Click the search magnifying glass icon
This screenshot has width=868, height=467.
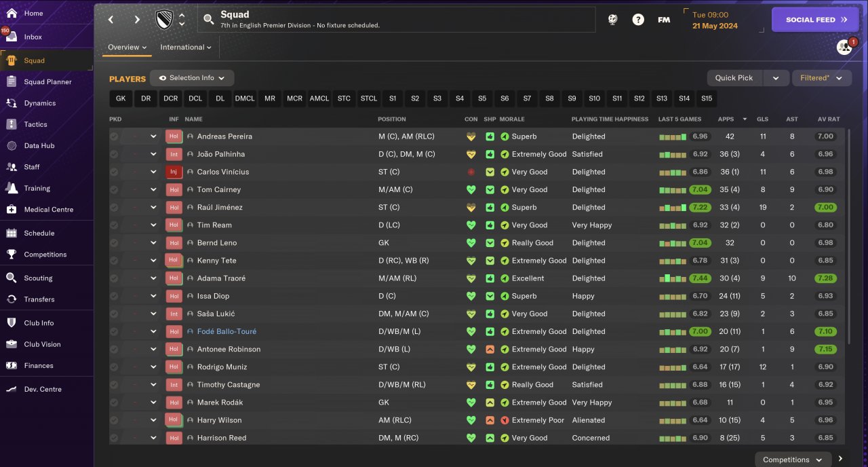coord(210,20)
